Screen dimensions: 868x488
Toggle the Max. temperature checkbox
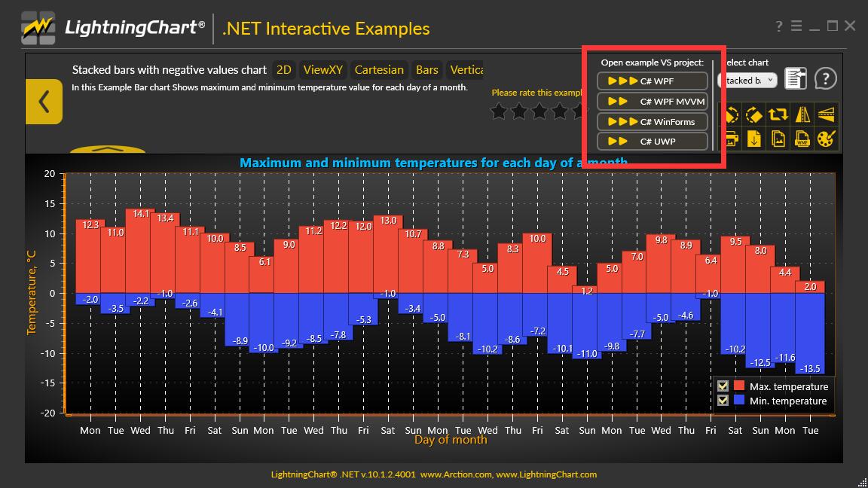pyautogui.click(x=723, y=386)
